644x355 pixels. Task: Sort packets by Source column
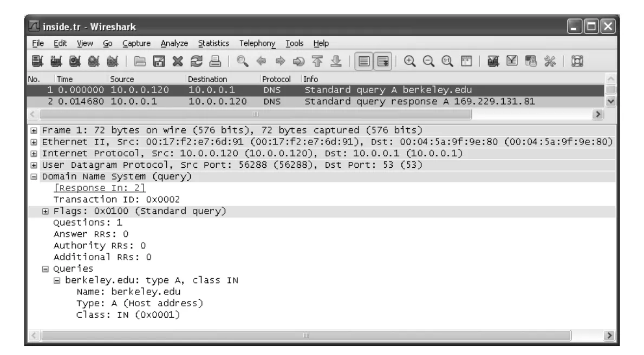pyautogui.click(x=122, y=79)
